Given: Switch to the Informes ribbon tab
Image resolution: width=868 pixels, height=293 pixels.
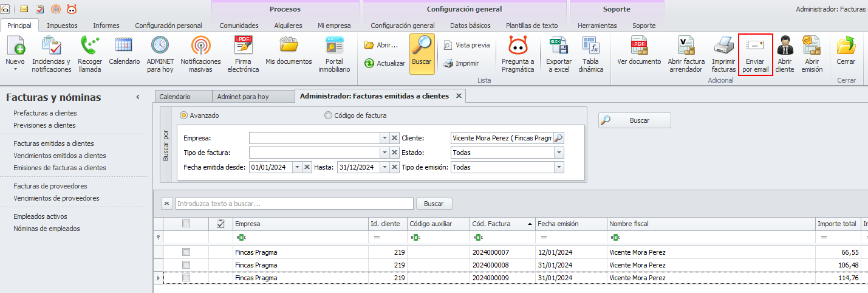Looking at the screenshot, I should coord(106,26).
